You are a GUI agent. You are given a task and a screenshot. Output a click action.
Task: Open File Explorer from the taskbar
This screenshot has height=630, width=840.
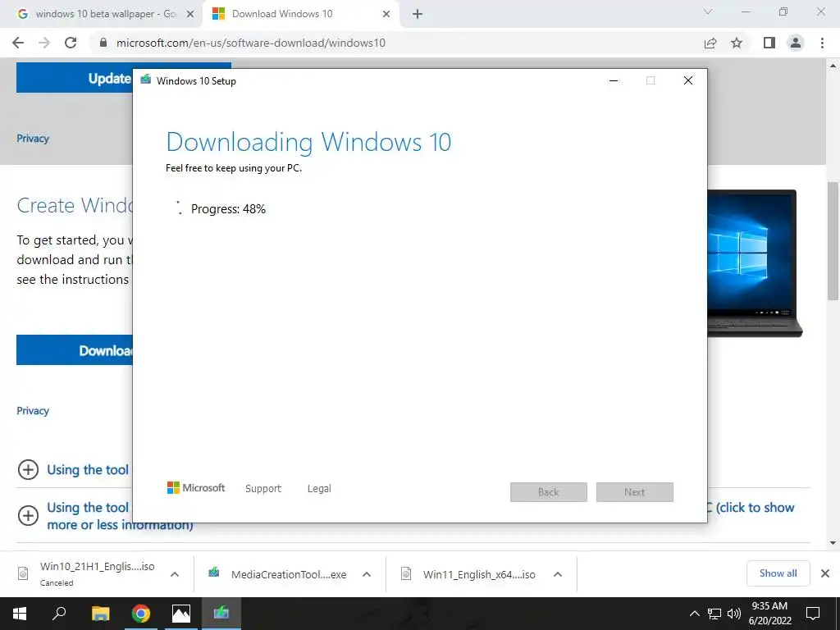[x=100, y=614]
